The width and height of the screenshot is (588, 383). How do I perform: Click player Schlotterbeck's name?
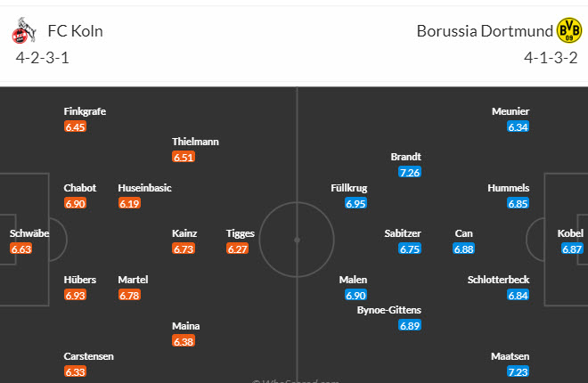pos(498,280)
